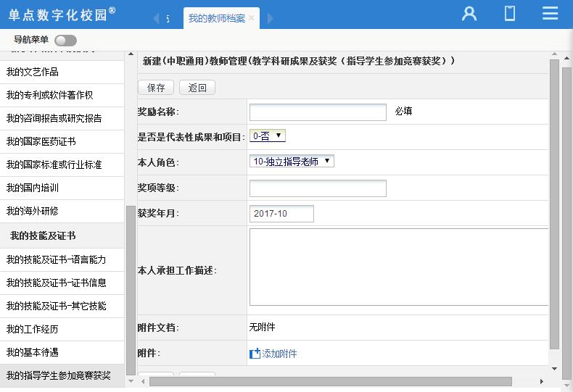Select the 我的教师档案 tab

pyautogui.click(x=216, y=18)
